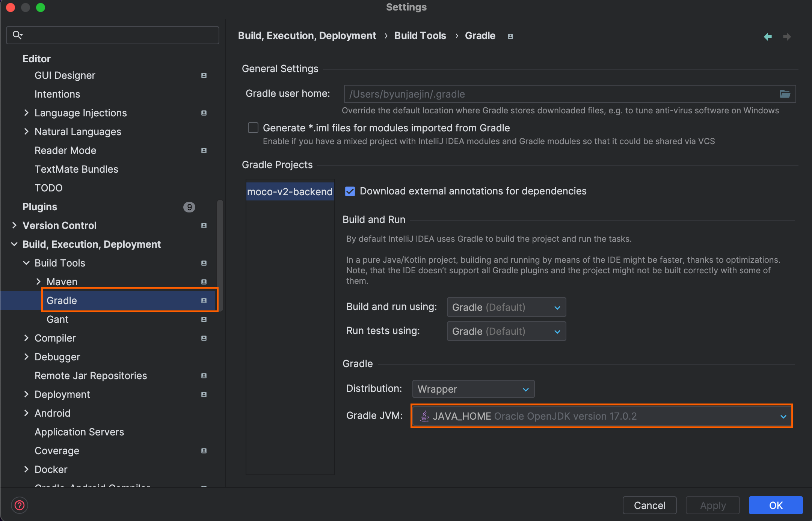The image size is (812, 521).
Task: Click the help question mark icon
Action: pos(20,505)
